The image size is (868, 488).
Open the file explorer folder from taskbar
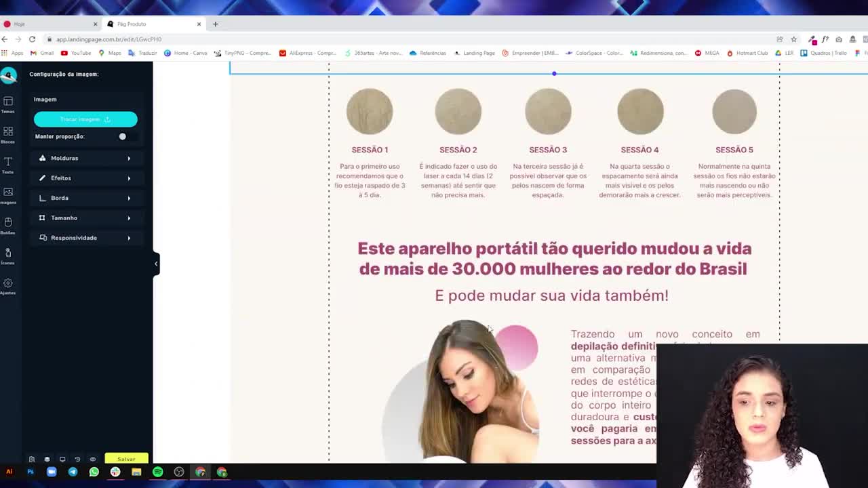tap(136, 472)
